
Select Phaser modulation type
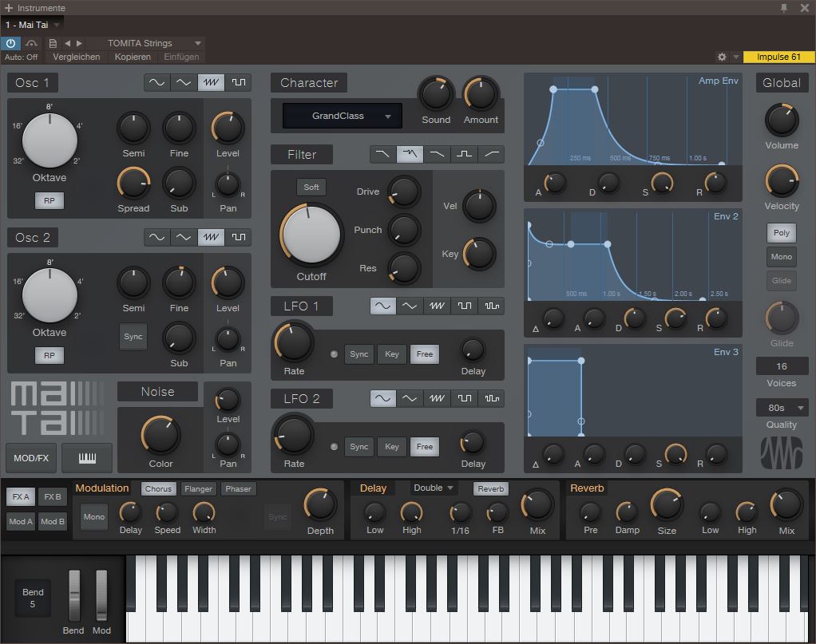pos(239,489)
